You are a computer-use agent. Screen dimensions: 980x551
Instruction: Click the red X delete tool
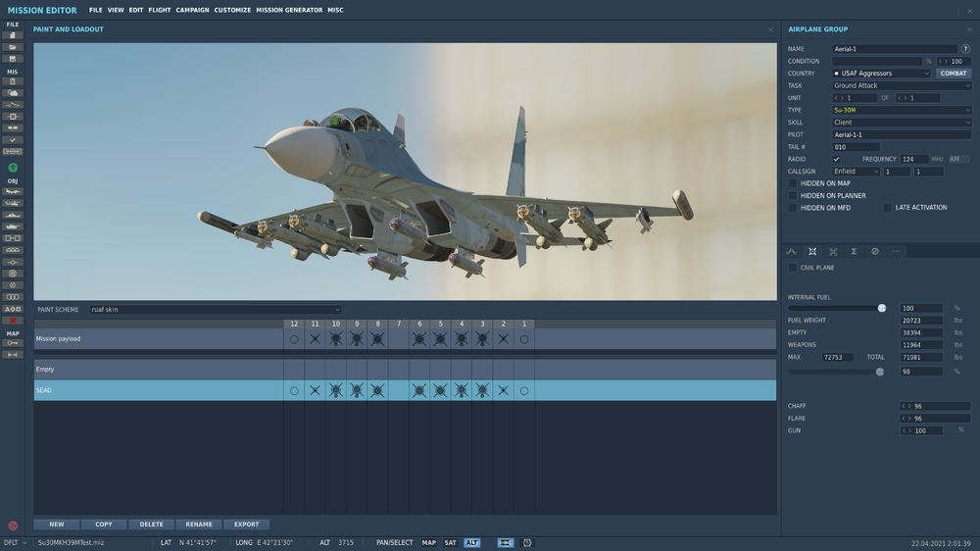13,321
